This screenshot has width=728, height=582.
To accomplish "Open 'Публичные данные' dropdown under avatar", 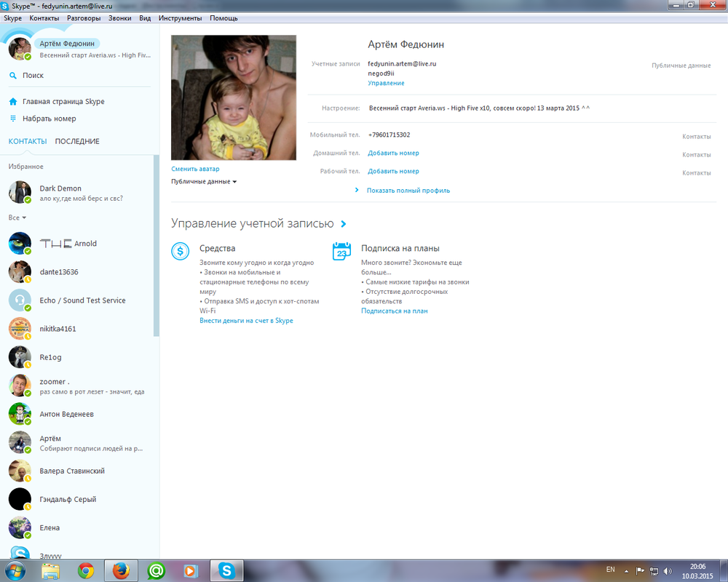I will click(x=204, y=182).
